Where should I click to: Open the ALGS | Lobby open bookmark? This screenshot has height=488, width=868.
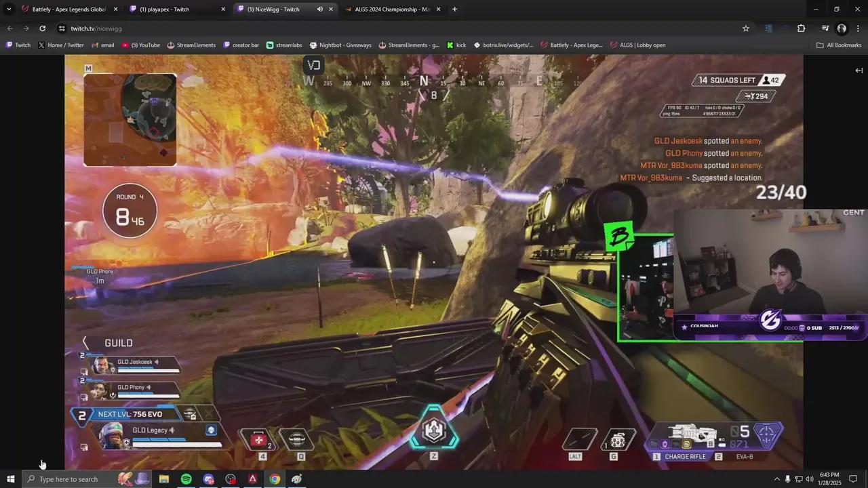638,45
